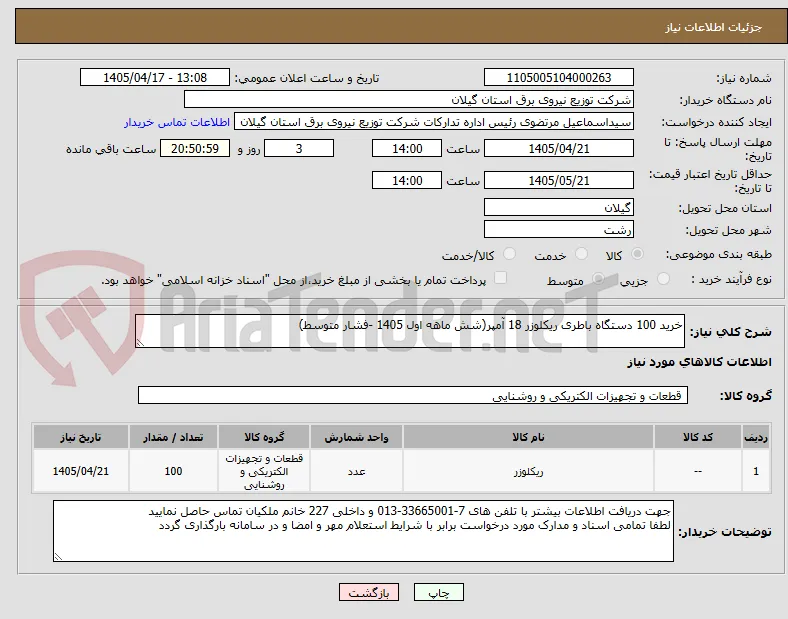Viewport: 788px width, 619px height.
Task: Click the quantity cell showing 100
Action: click(x=173, y=471)
